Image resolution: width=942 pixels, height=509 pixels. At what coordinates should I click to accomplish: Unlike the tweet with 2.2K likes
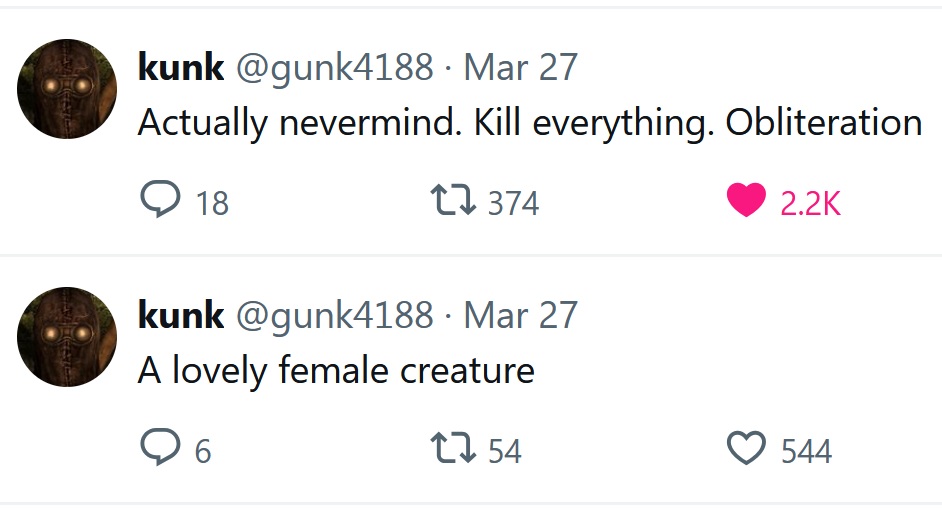(746, 201)
